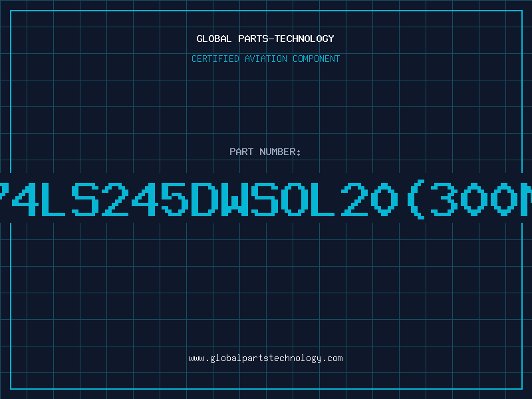Open the www.globalpartstechnology.com link

265,358
